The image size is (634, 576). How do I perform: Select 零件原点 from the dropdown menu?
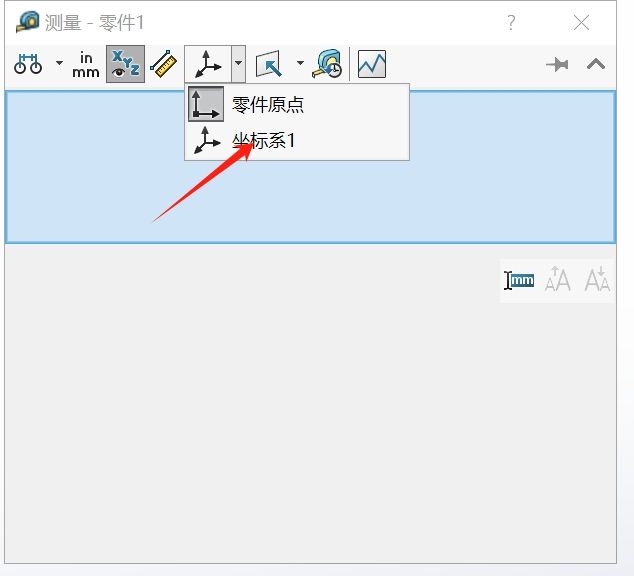[267, 105]
